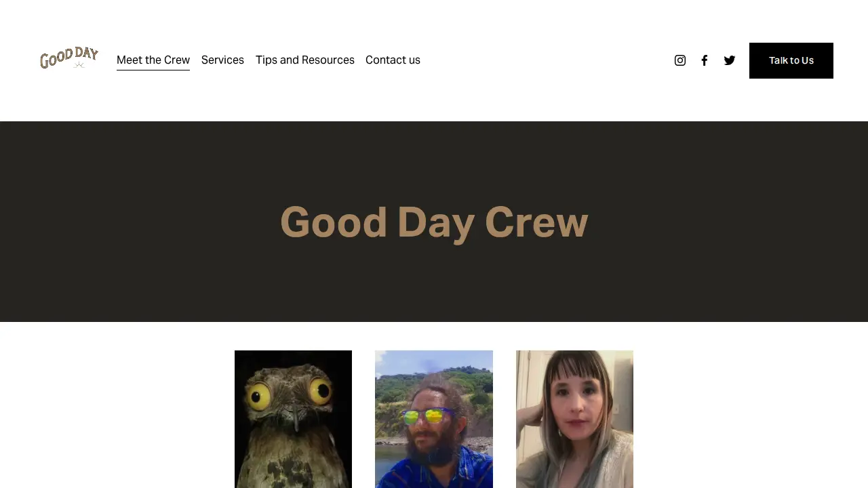Open the Twitter social icon
The width and height of the screenshot is (868, 488).
pos(730,60)
